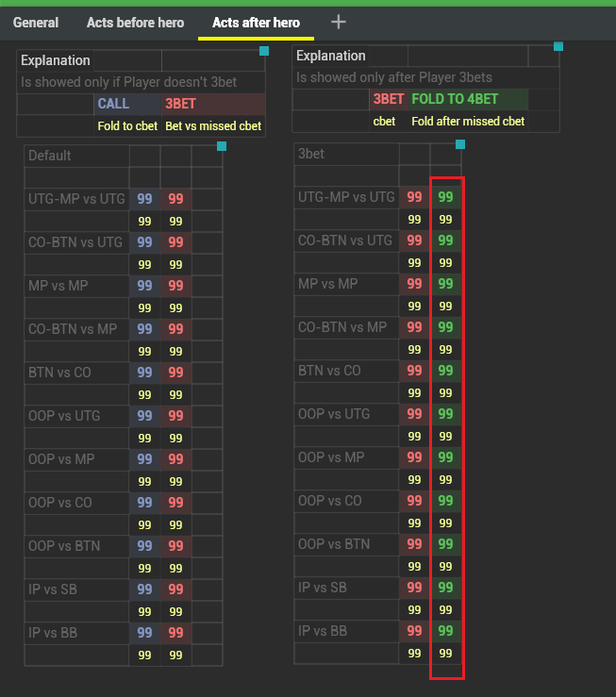The width and height of the screenshot is (616, 697).
Task: Click 'Is showed only after Player 3bets' text
Action: pyautogui.click(x=393, y=77)
